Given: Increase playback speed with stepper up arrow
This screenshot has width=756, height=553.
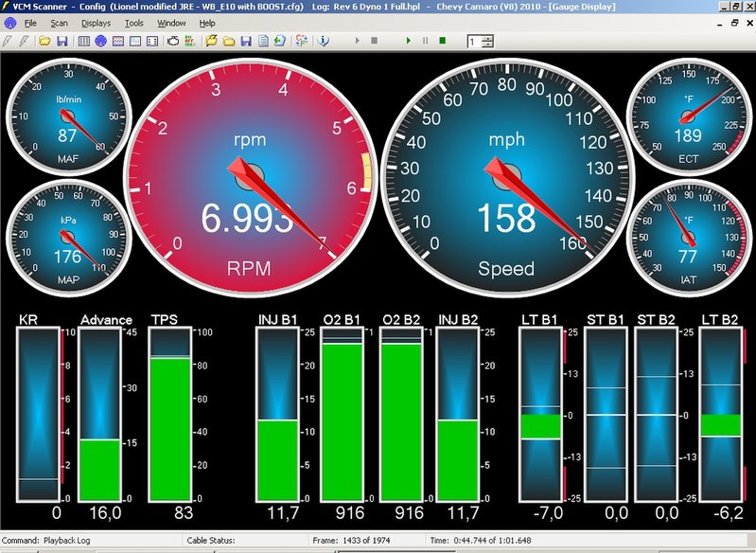Looking at the screenshot, I should click(487, 38).
